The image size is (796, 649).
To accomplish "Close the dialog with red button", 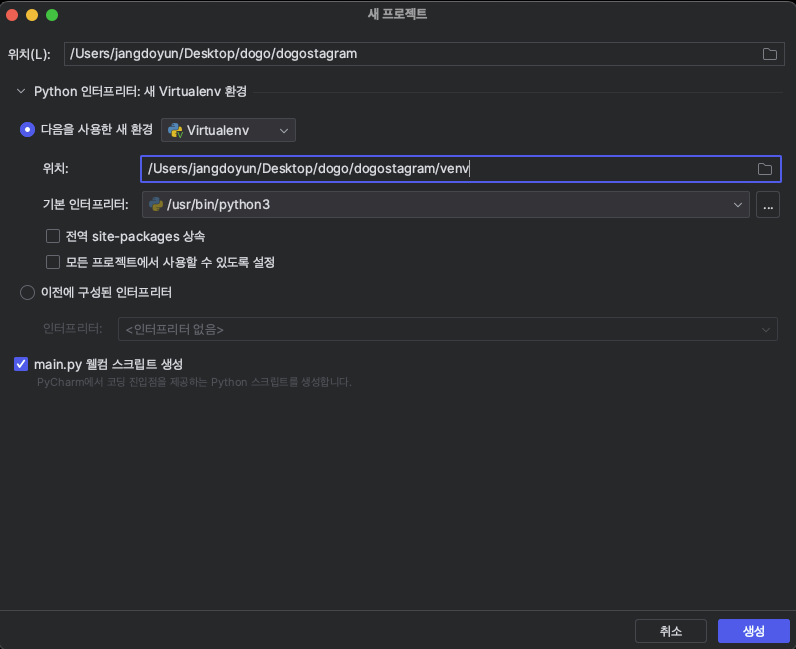I will (12, 15).
